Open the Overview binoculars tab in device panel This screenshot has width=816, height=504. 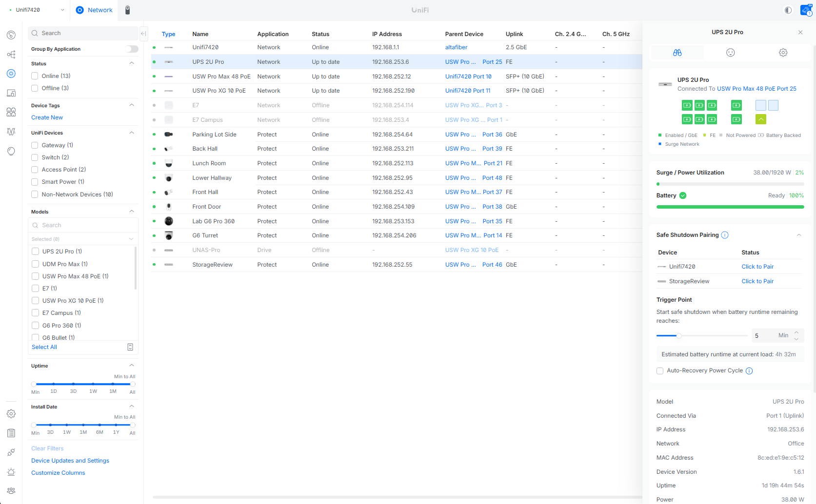pos(677,53)
